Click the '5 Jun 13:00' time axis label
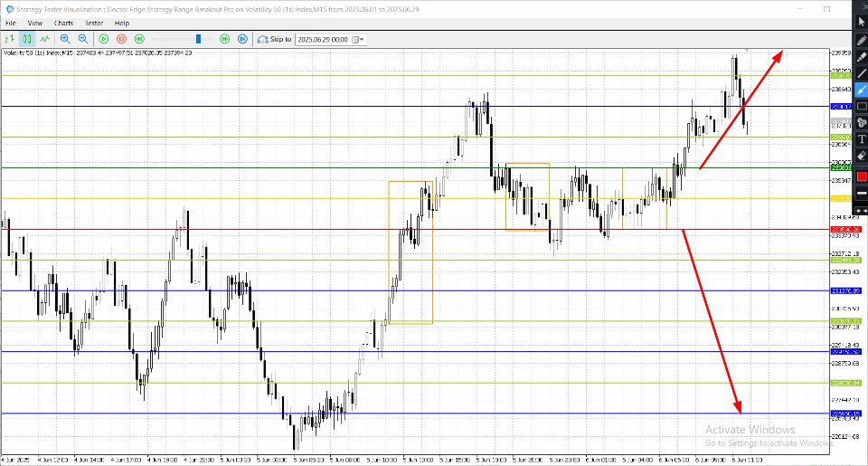868x466 pixels. pos(418,460)
